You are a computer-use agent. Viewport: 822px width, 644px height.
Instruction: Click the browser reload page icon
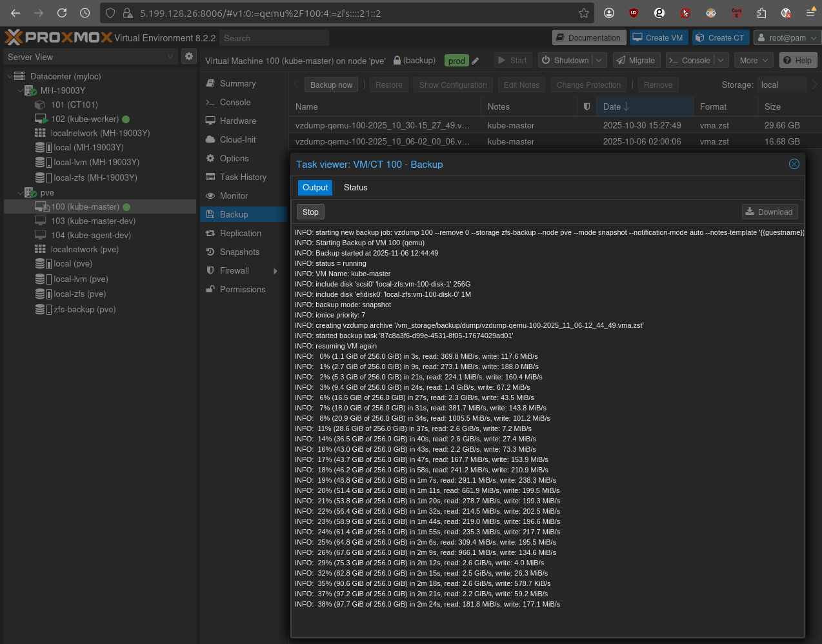click(x=62, y=13)
